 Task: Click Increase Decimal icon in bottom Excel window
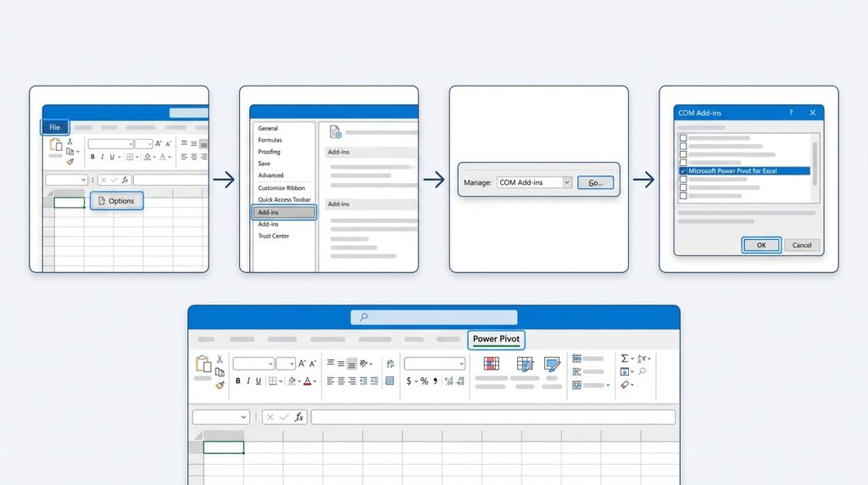[x=449, y=381]
